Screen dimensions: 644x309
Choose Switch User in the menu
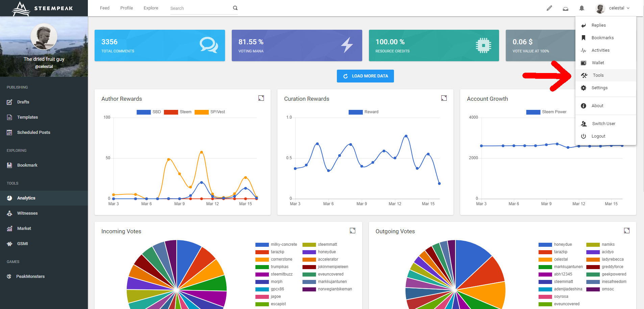pos(603,124)
